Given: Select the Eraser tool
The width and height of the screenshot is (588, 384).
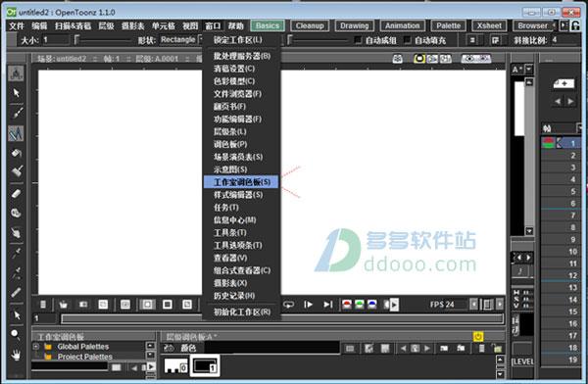Looking at the screenshot, I should pos(16,194).
